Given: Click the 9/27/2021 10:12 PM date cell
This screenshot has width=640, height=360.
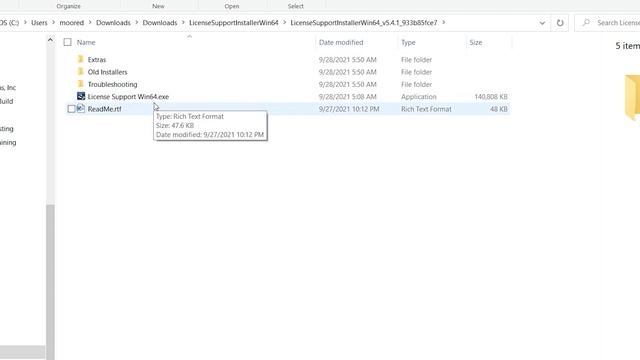Looking at the screenshot, I should point(349,109).
